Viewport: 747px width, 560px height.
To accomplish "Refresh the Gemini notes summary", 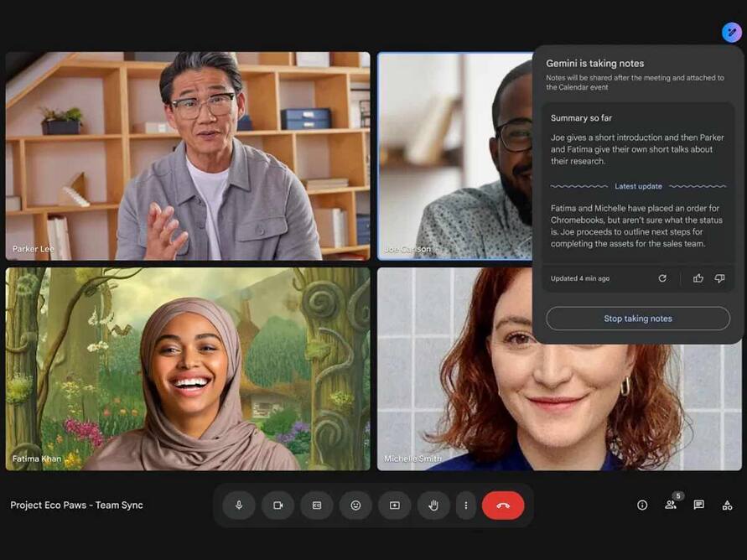I will (662, 278).
